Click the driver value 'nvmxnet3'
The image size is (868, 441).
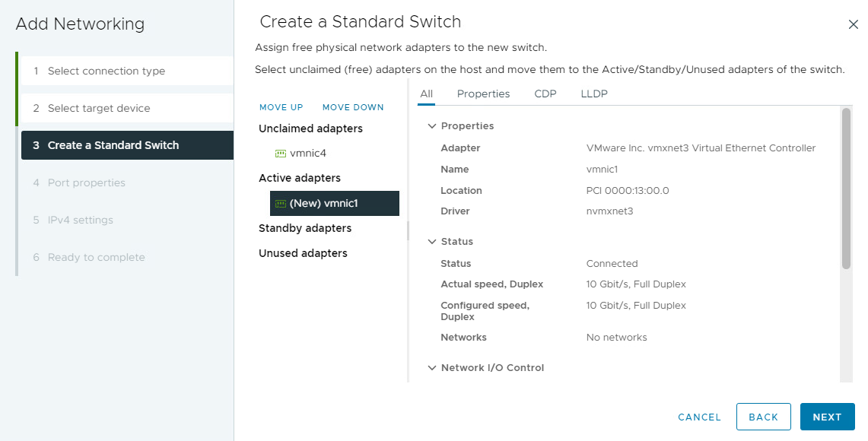click(609, 211)
